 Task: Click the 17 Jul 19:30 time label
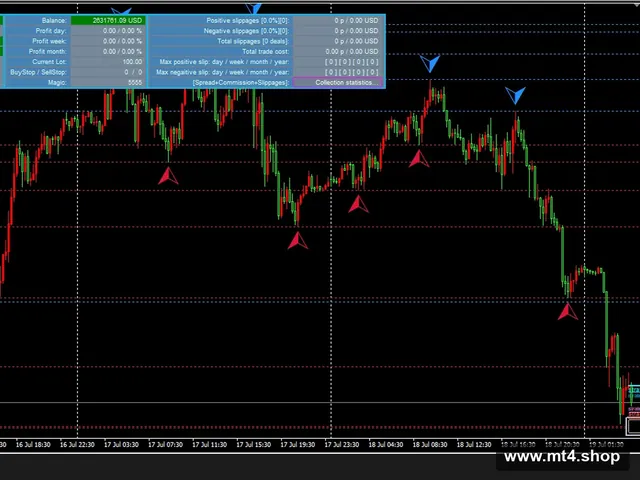tap(298, 444)
